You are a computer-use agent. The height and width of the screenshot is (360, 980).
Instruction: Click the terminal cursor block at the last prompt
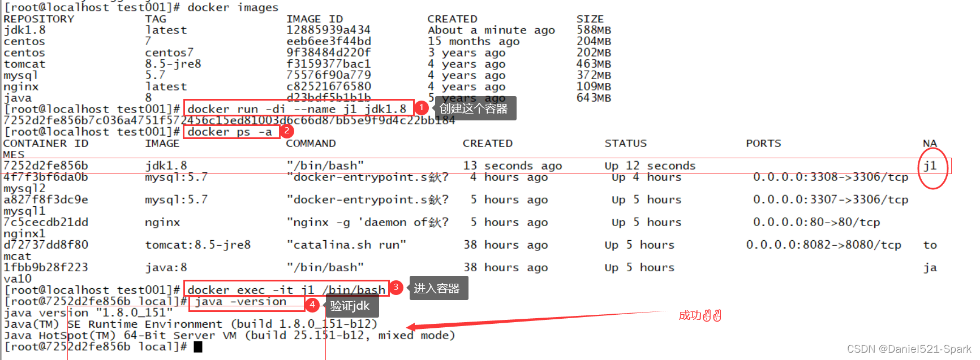click(x=198, y=347)
